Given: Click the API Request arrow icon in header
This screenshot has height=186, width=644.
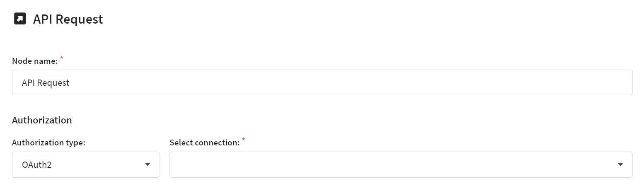Looking at the screenshot, I should click(20, 19).
